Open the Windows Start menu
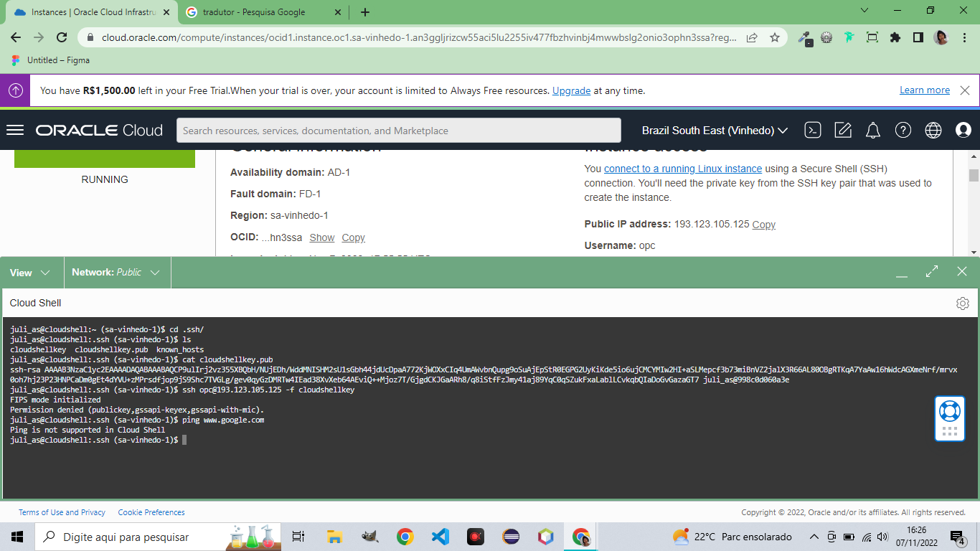Viewport: 980px width, 551px height. pos(17,537)
